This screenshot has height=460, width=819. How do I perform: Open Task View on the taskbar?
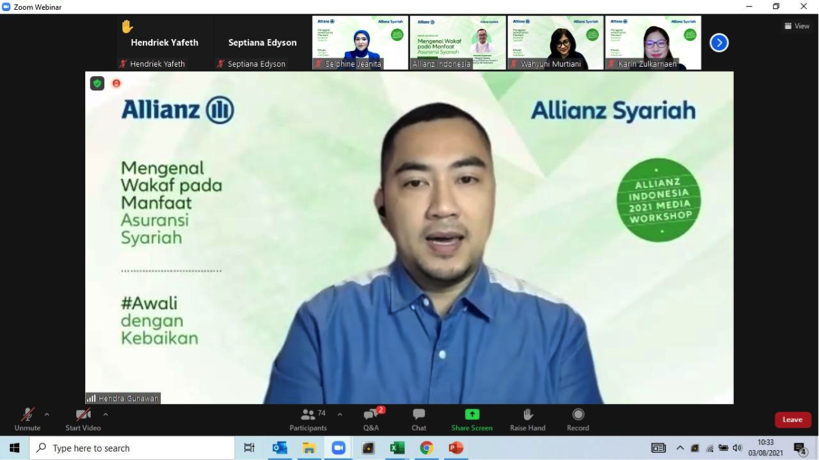pyautogui.click(x=249, y=448)
